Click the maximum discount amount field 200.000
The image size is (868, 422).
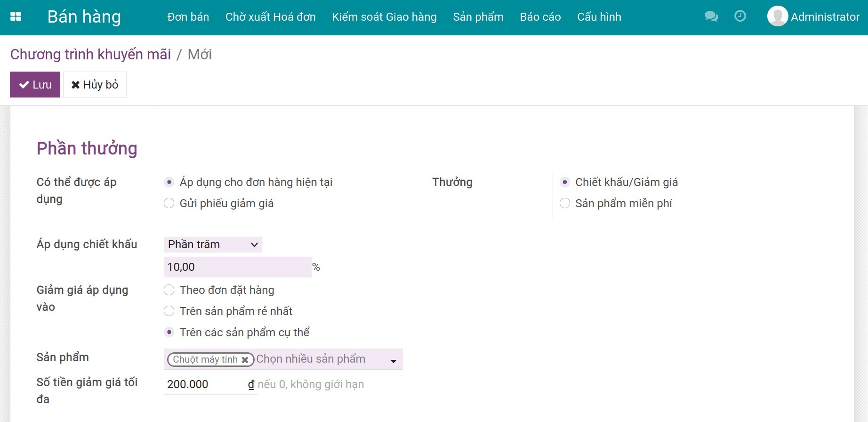pos(205,384)
